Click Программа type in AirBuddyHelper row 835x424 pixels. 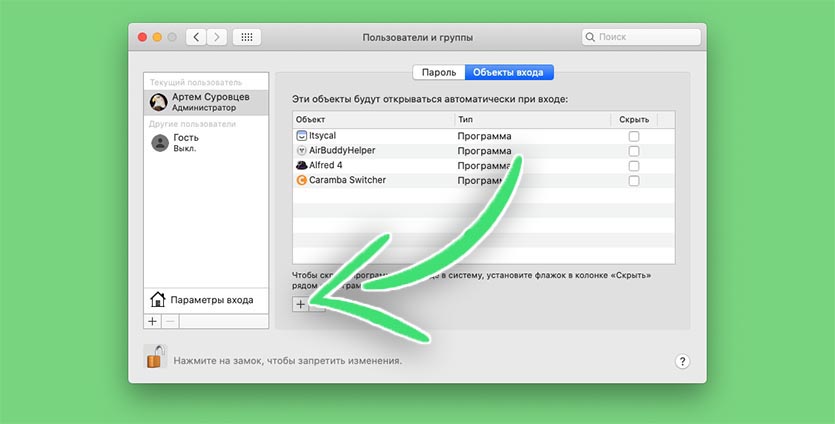coord(484,151)
